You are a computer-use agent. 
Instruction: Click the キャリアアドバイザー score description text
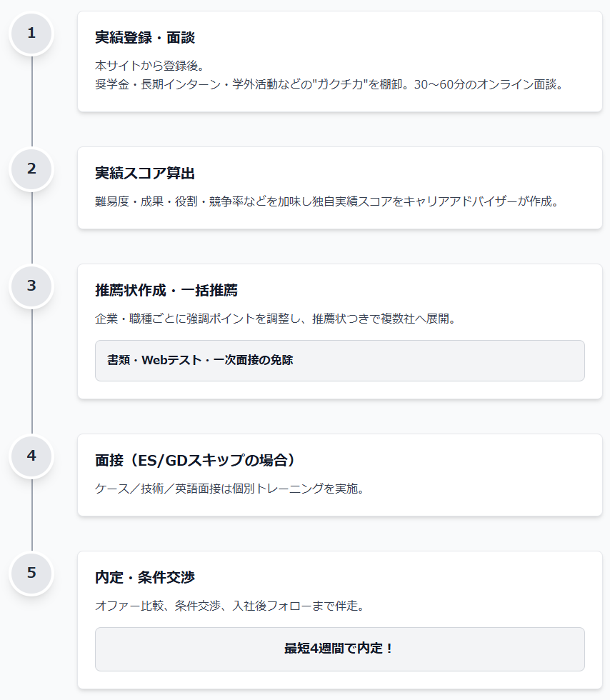[326, 201]
